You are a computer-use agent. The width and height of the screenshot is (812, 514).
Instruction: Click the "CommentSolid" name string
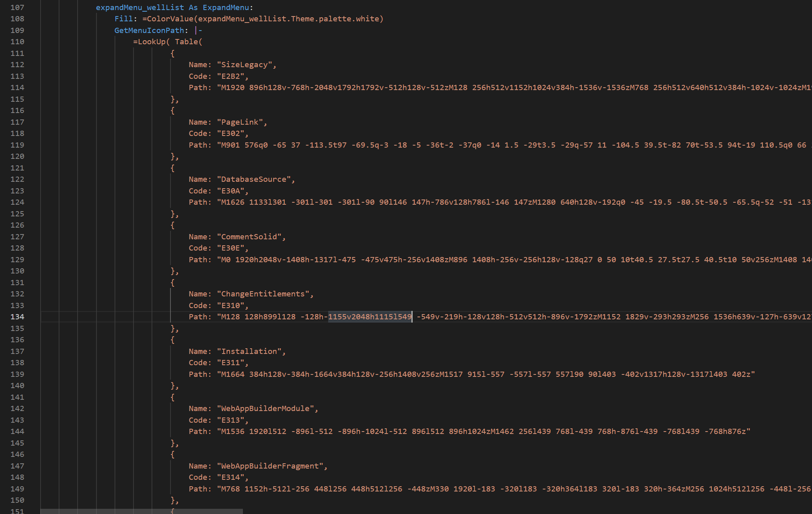click(251, 236)
